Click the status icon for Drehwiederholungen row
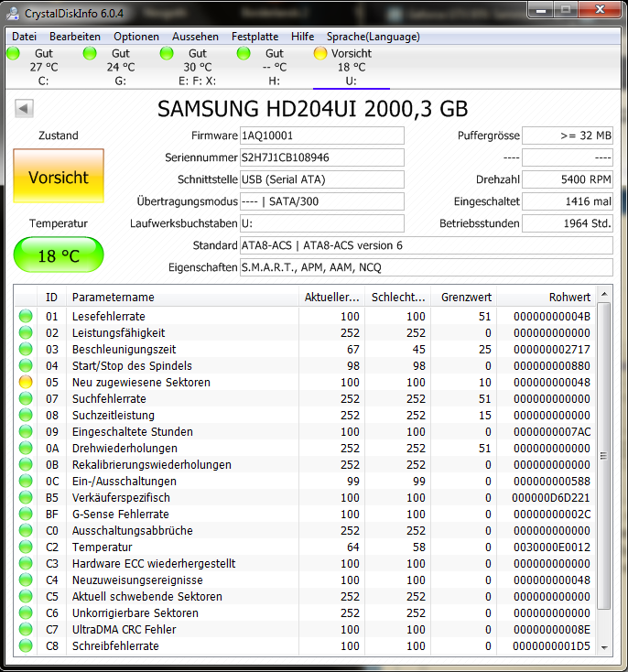The width and height of the screenshot is (628, 672). (x=26, y=449)
